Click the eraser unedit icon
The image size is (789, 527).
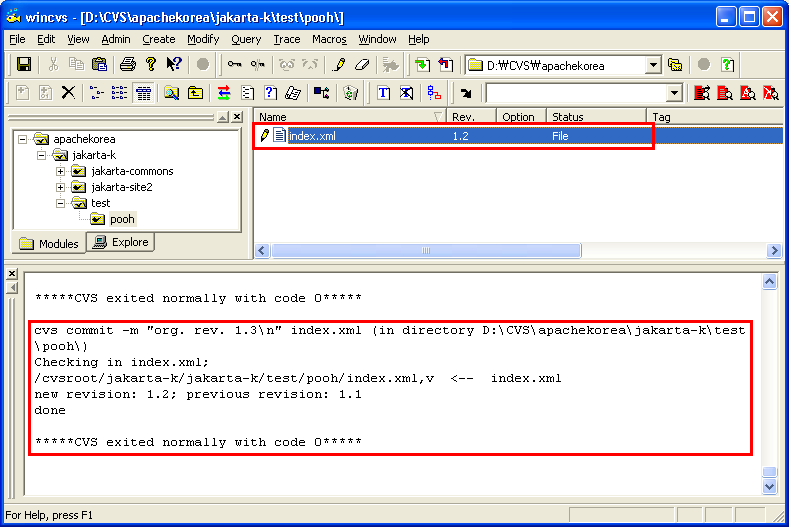pos(362,65)
